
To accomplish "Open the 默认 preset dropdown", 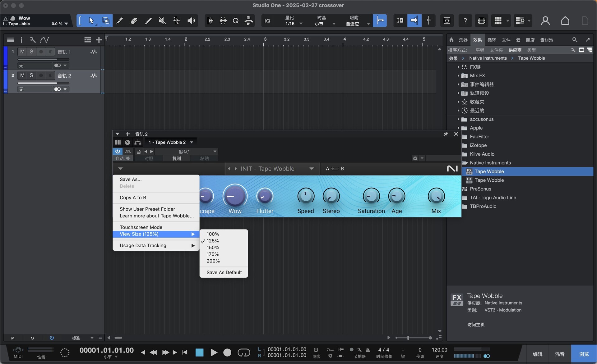I will (x=186, y=152).
